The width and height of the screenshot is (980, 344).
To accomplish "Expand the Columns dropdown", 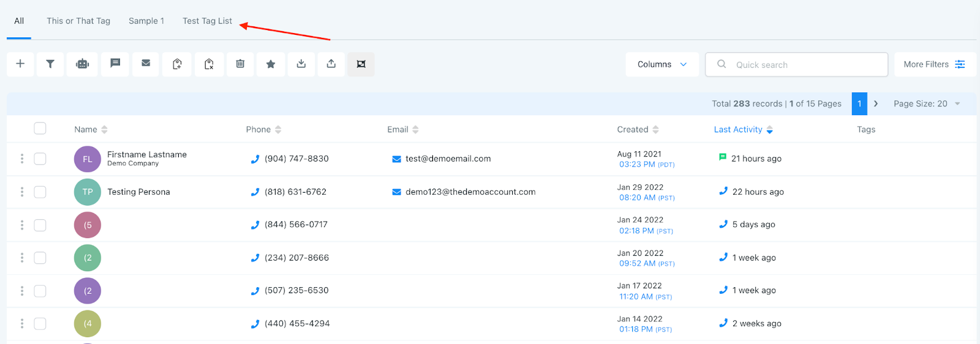I will 661,64.
